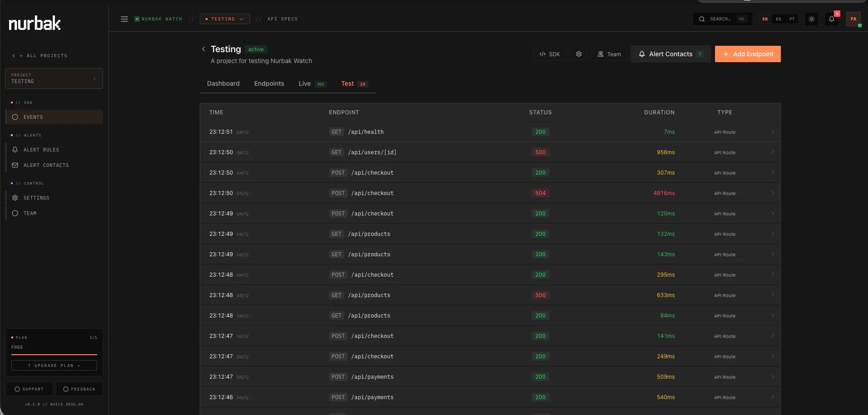Click the 956ms duration value

tap(666, 152)
